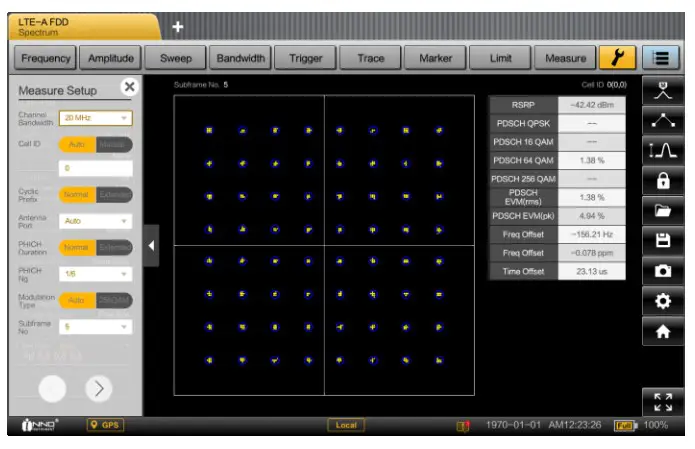This screenshot has width=695, height=449.
Task: Click the Local mode button
Action: [346, 425]
